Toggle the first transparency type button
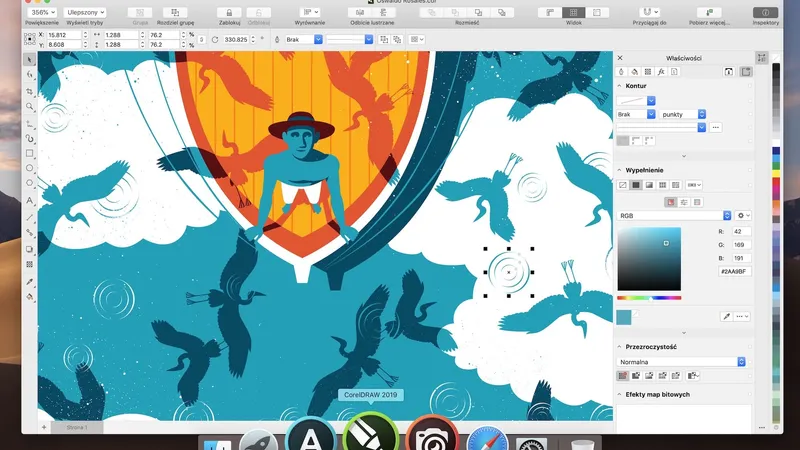Viewport: 800px width, 450px height. pos(623,376)
